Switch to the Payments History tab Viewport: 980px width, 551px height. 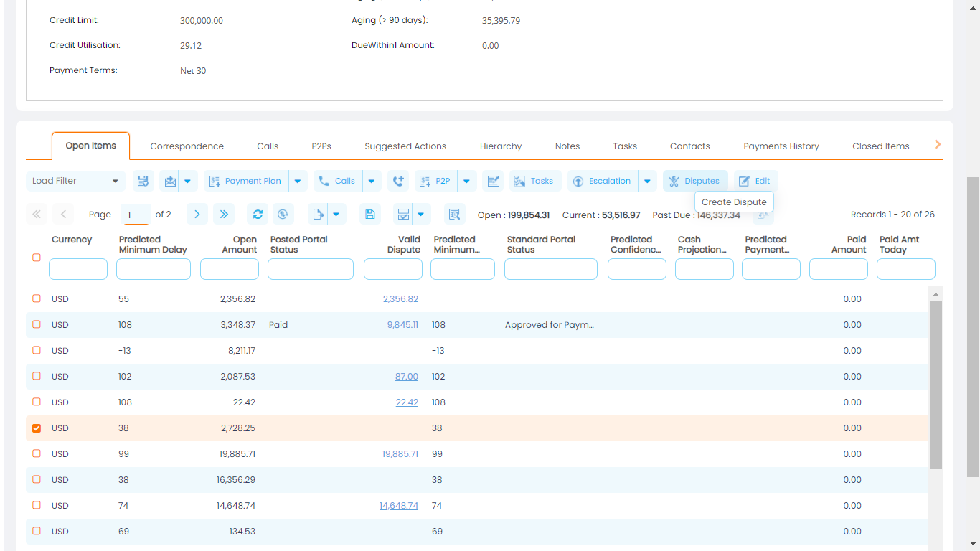pos(781,146)
